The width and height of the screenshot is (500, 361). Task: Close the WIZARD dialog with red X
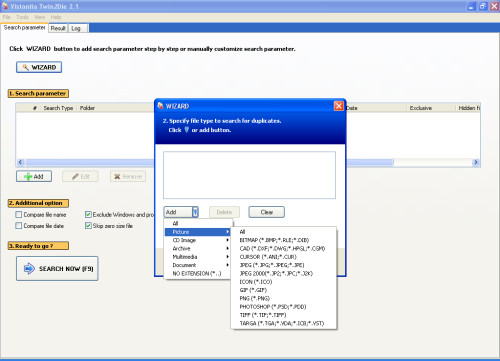point(339,106)
